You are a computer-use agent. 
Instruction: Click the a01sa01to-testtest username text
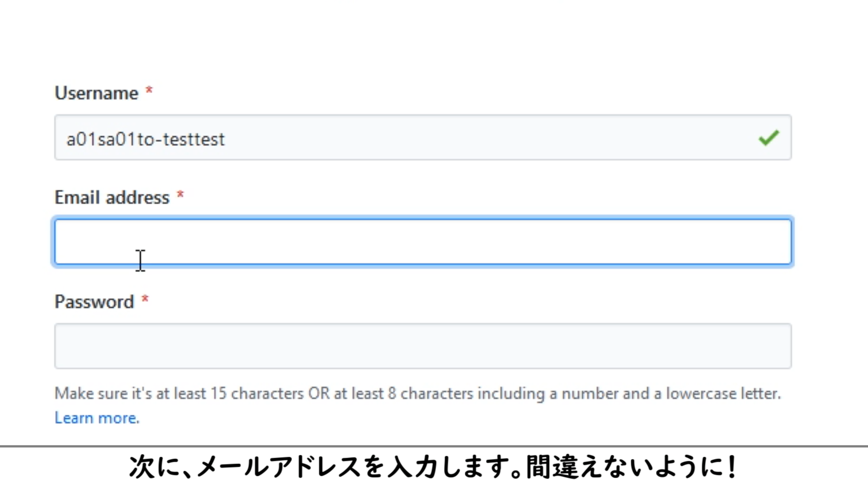pyautogui.click(x=146, y=139)
